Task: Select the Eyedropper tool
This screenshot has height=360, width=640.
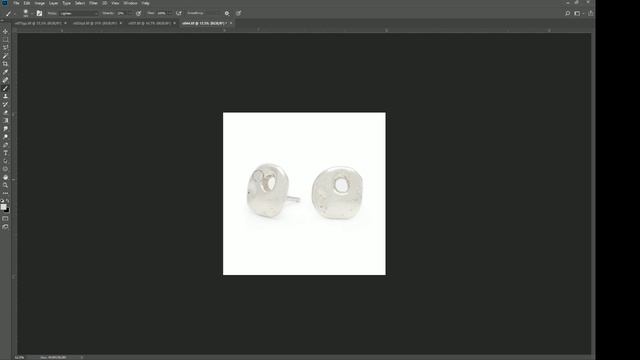Action: pyautogui.click(x=5, y=72)
